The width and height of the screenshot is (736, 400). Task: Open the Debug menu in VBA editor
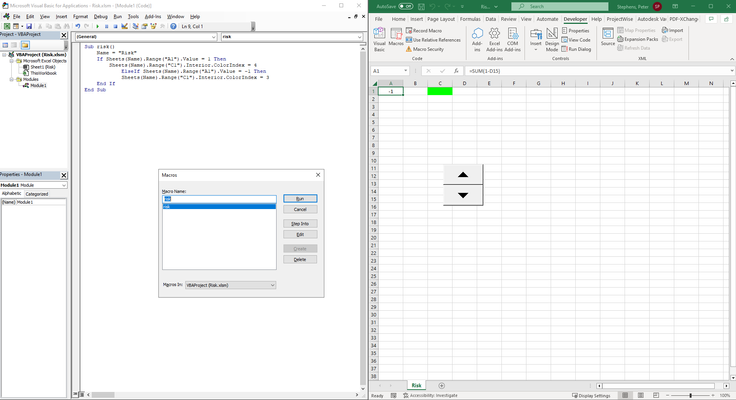pyautogui.click(x=100, y=16)
